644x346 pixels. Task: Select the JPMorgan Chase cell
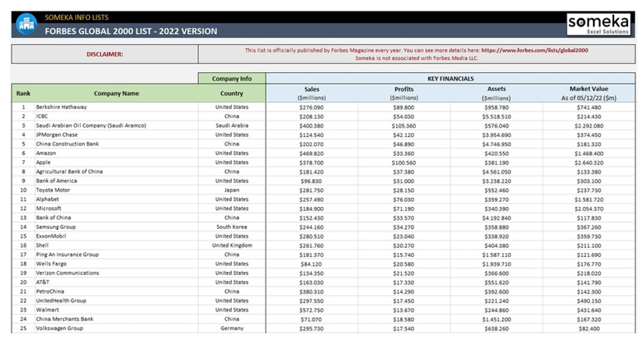[116, 135]
